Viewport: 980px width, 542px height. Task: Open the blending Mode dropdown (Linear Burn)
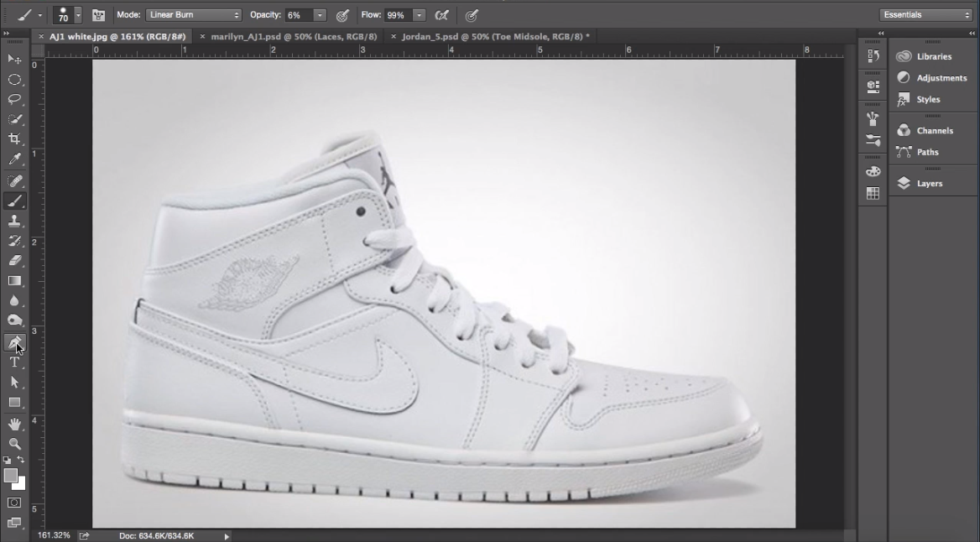click(194, 15)
